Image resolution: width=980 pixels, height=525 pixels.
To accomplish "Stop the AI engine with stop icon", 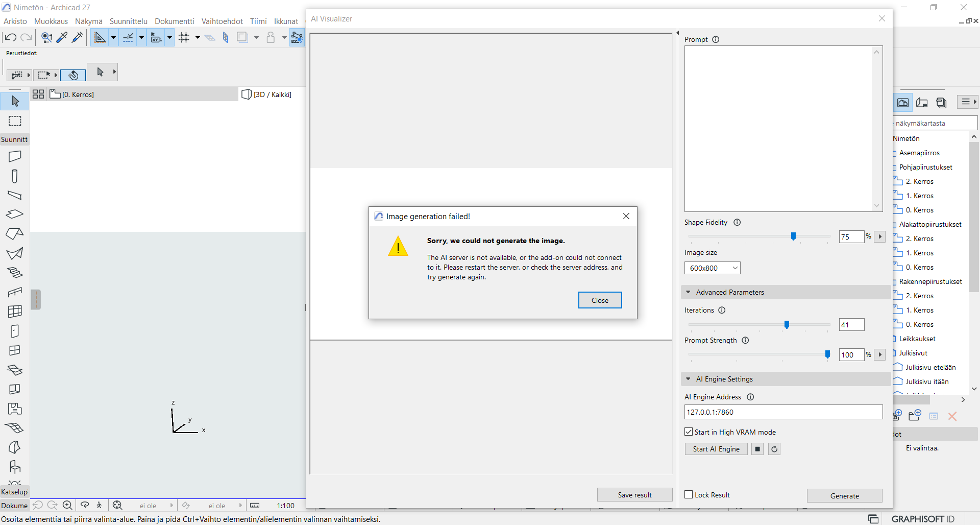I will pos(757,449).
